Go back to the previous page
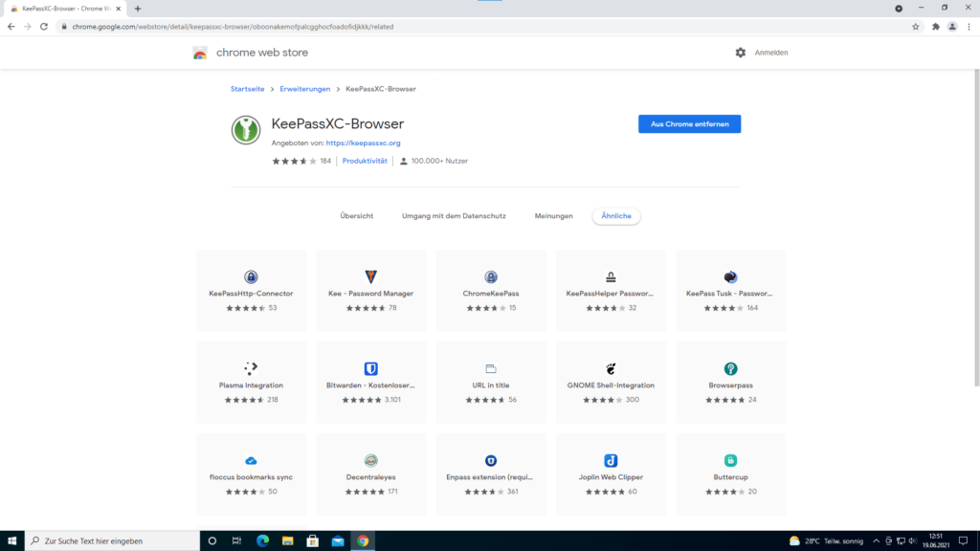 coord(11,27)
